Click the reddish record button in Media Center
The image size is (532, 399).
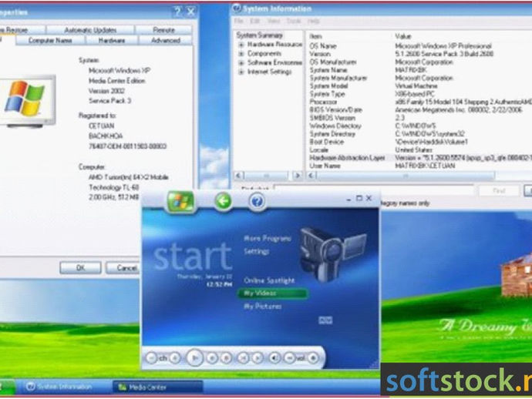pyautogui.click(x=227, y=358)
